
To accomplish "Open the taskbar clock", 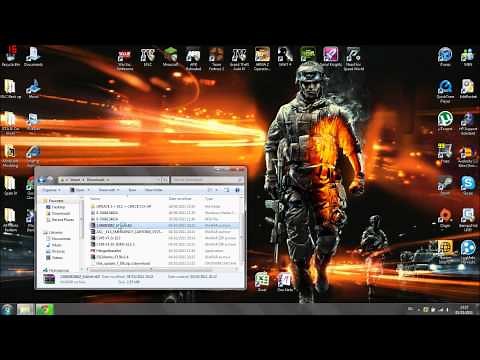I will tap(464, 310).
